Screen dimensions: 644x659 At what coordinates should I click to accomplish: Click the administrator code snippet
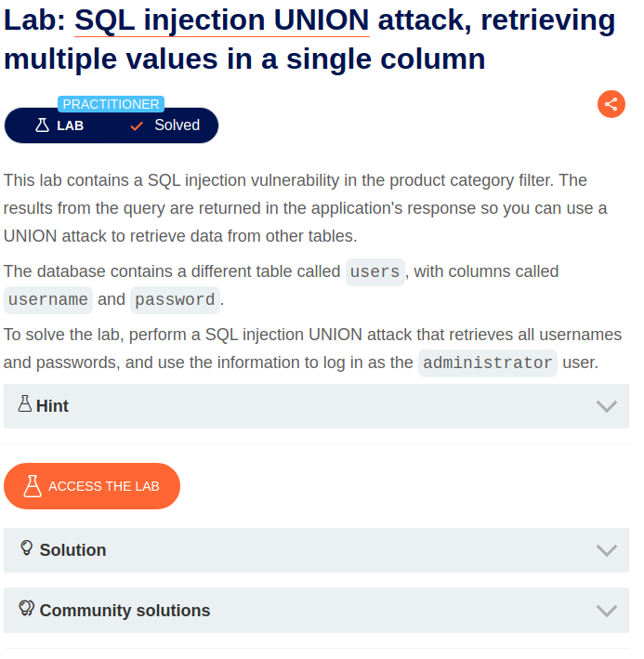point(488,363)
